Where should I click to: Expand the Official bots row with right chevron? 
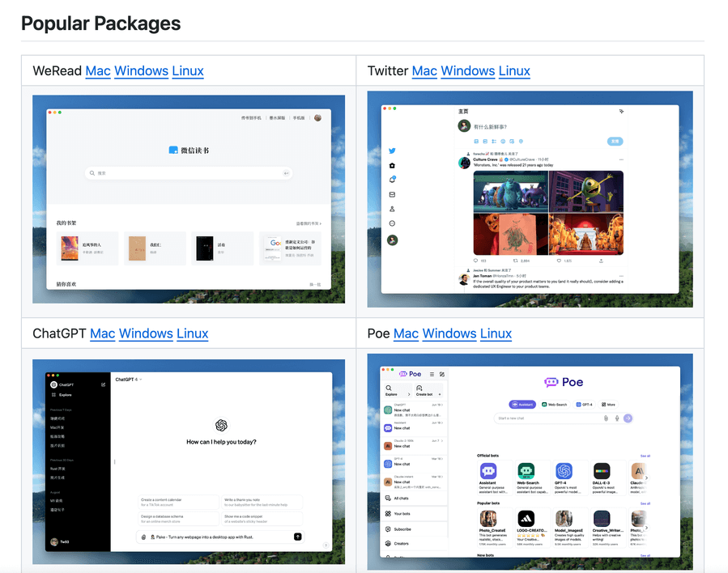(x=646, y=477)
